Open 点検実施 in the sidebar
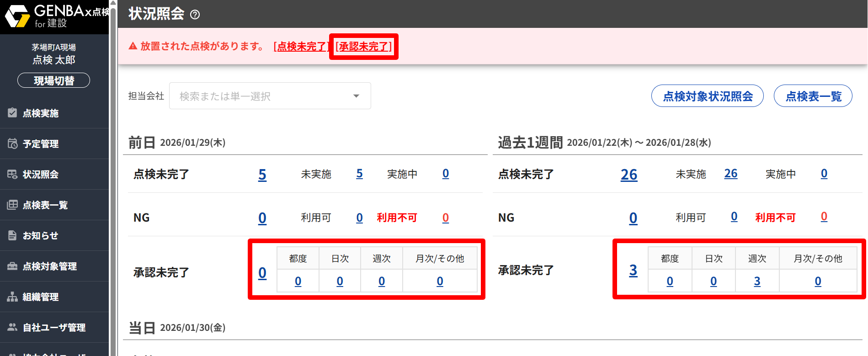868x356 pixels. pyautogui.click(x=54, y=113)
